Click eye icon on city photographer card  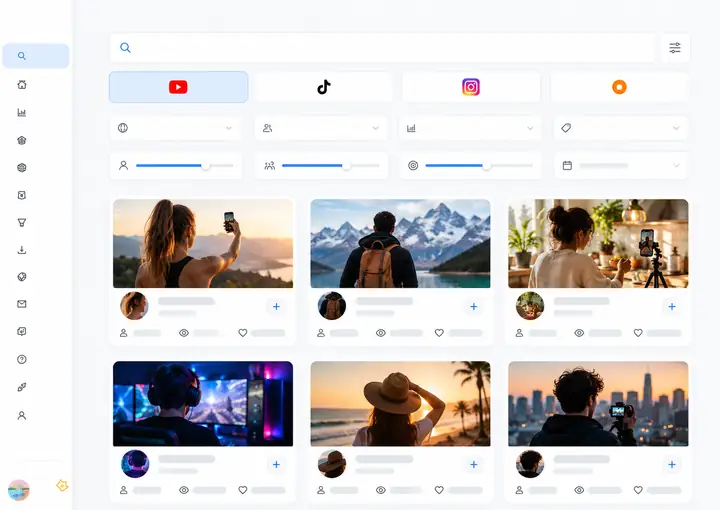pos(579,490)
